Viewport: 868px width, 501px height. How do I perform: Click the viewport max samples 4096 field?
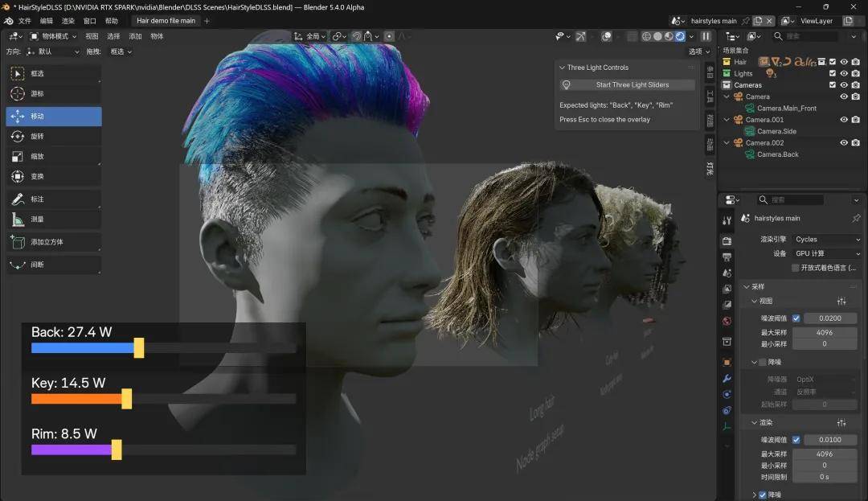[825, 332]
